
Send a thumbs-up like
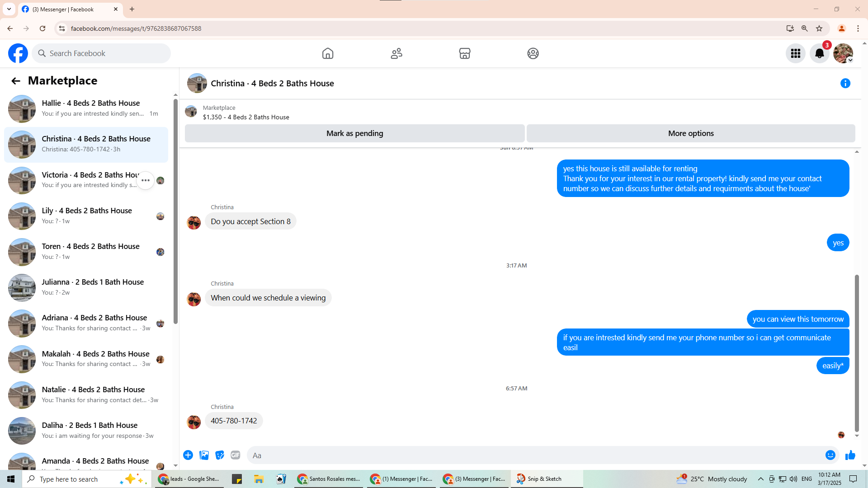coord(850,455)
